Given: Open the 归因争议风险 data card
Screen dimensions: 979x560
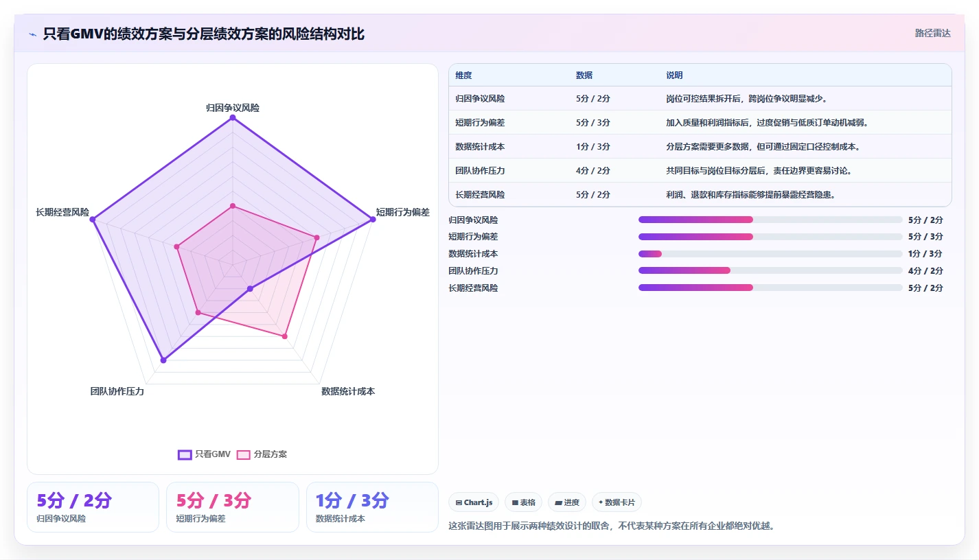Looking at the screenshot, I should [93, 507].
